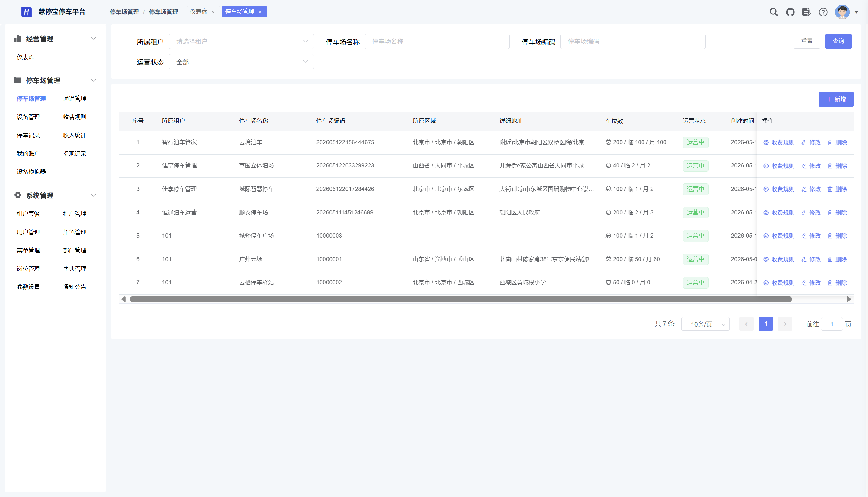Open the 10条/页 page size dropdown
The width and height of the screenshot is (868, 497).
[705, 324]
